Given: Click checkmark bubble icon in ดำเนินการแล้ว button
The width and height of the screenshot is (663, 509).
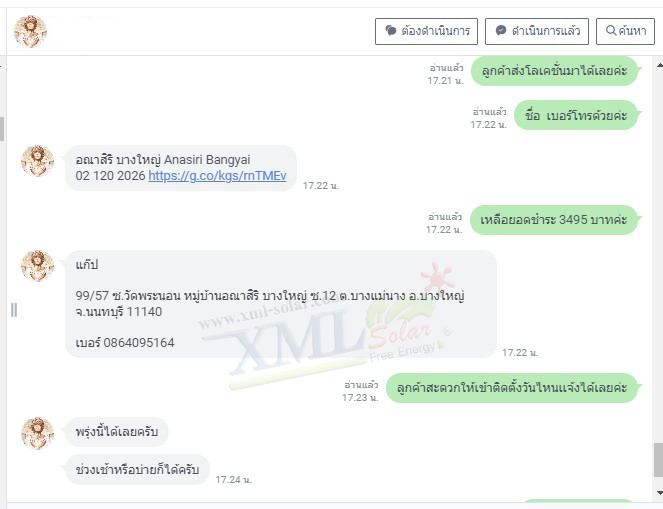Looking at the screenshot, I should [501, 31].
